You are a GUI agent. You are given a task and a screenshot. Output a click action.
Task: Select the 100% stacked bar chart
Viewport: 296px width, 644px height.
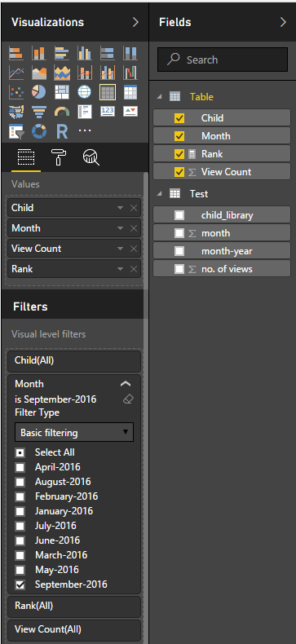[x=108, y=53]
